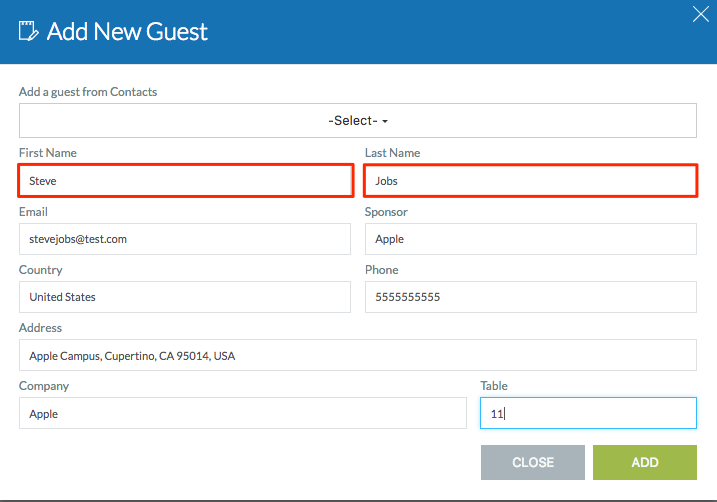Click the notepad edit icon in header
Image resolution: width=717 pixels, height=502 pixels.
(x=28, y=31)
